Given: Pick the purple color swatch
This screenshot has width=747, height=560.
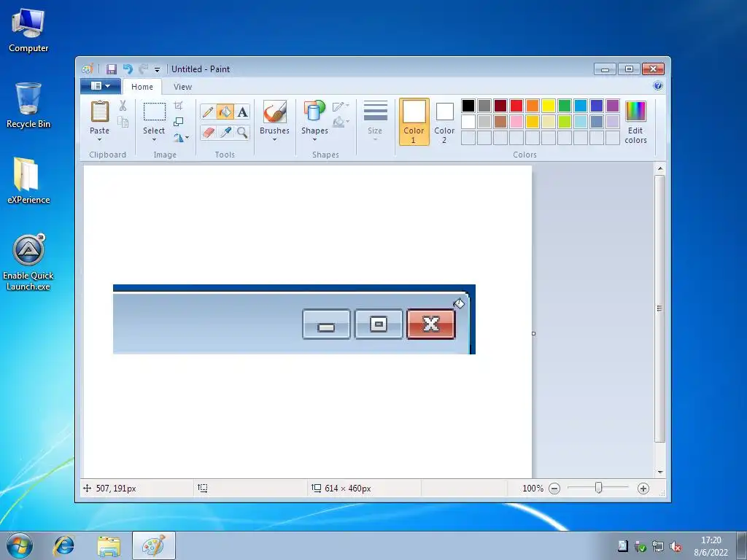Looking at the screenshot, I should (613, 106).
